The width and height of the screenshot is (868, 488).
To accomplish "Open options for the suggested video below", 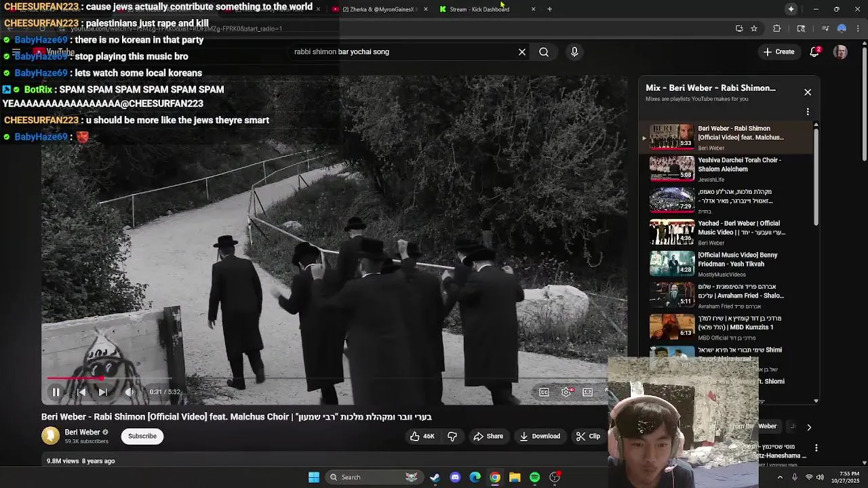I will tap(816, 448).
